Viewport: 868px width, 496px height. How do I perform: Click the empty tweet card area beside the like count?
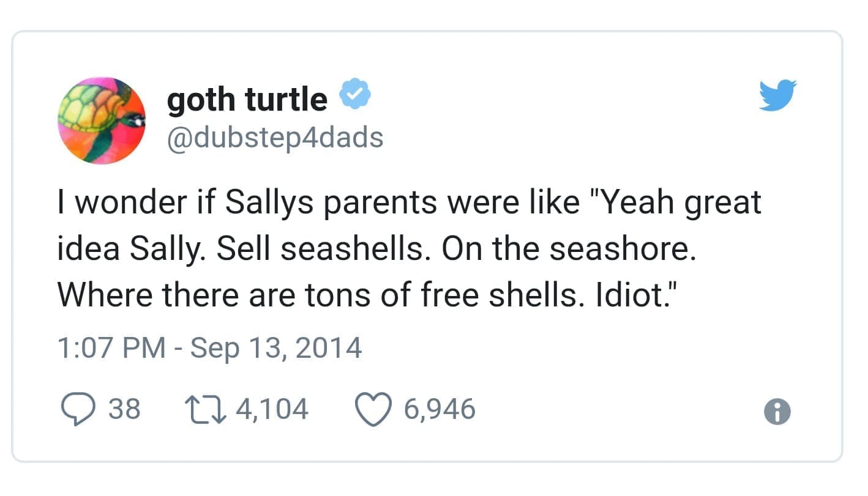click(612, 410)
